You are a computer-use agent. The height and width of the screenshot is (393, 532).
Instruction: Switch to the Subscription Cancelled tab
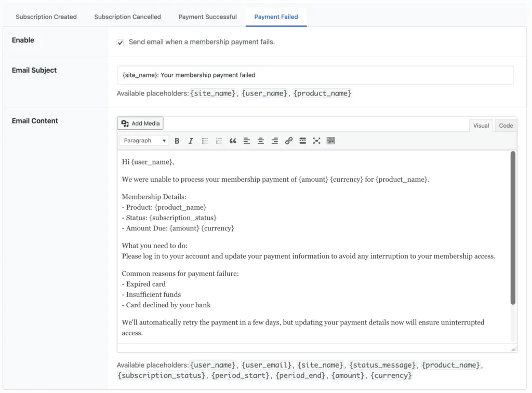127,17
